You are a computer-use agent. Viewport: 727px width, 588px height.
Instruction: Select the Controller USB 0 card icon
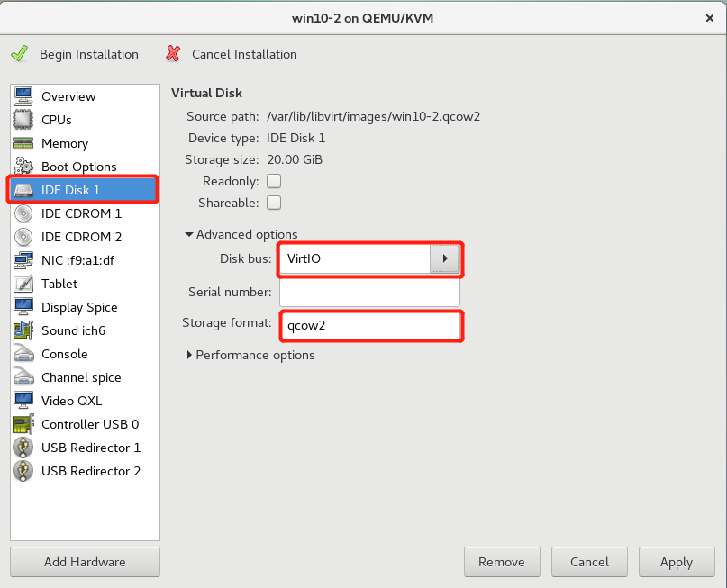23,424
